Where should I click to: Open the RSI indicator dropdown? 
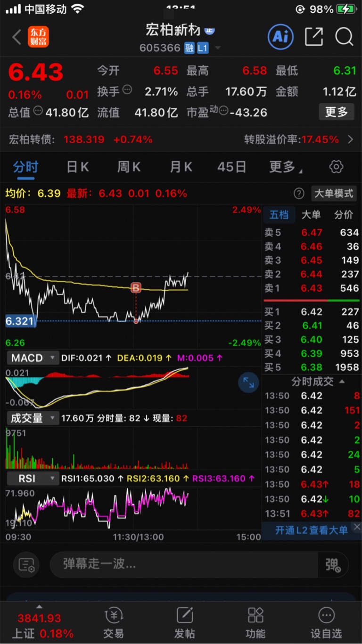tap(33, 478)
